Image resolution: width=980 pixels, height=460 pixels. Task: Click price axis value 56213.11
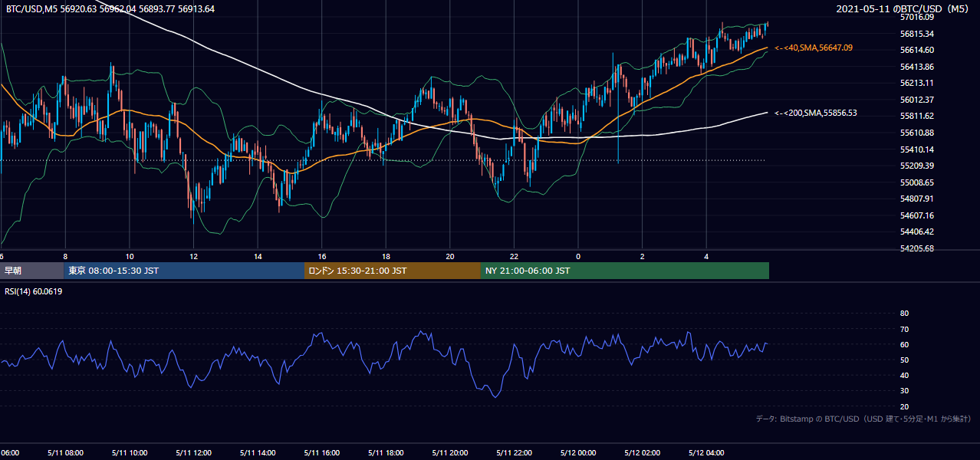point(916,83)
